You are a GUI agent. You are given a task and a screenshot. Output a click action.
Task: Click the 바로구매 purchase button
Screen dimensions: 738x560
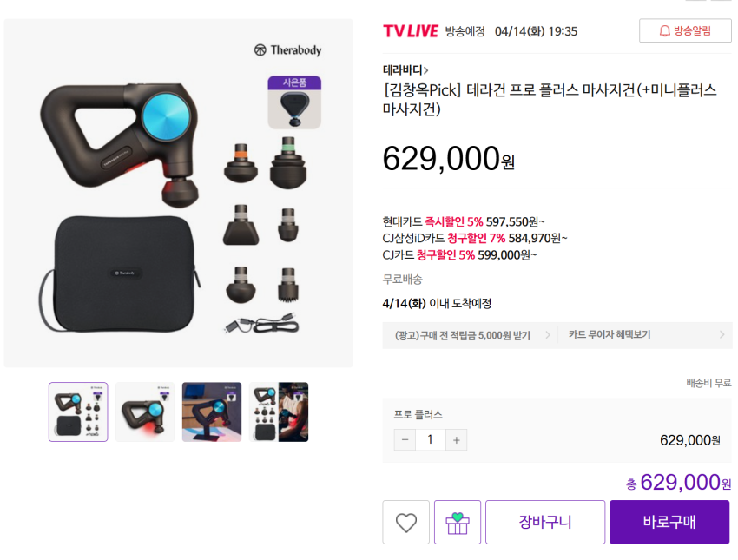(x=669, y=522)
